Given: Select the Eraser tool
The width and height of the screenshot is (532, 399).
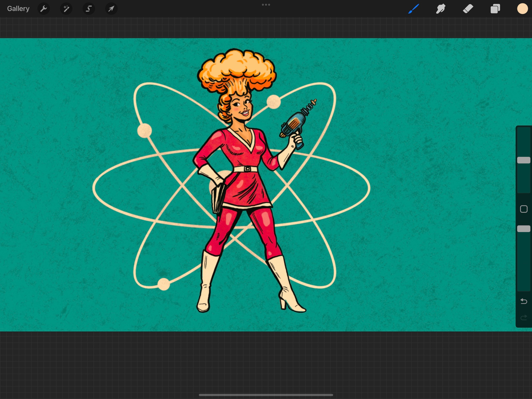Looking at the screenshot, I should click(468, 9).
